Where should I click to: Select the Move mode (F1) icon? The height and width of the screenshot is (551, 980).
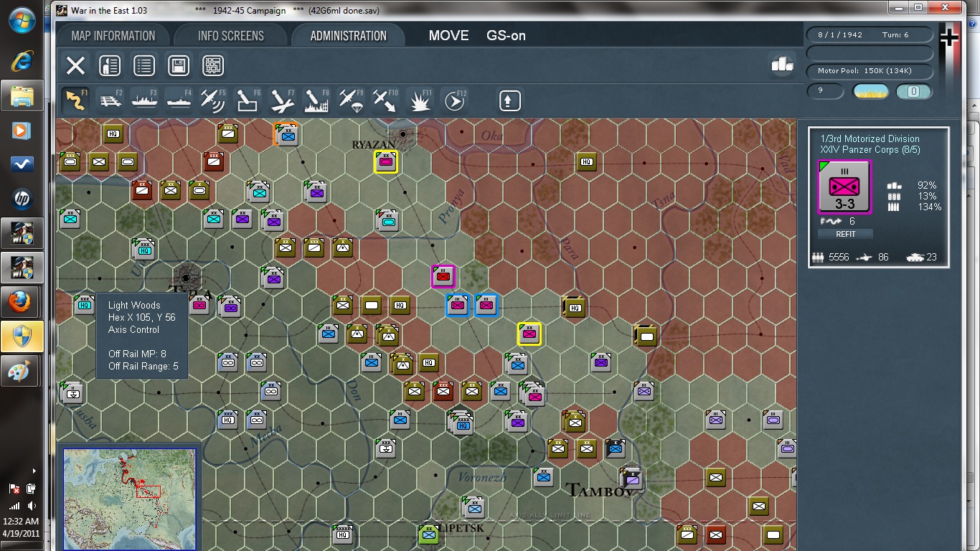(x=75, y=100)
